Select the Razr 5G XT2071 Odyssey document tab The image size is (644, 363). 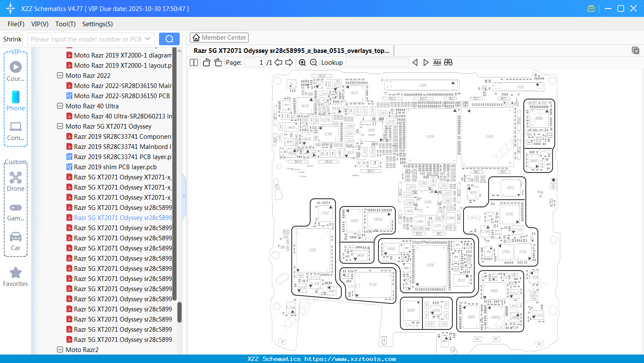click(292, 51)
